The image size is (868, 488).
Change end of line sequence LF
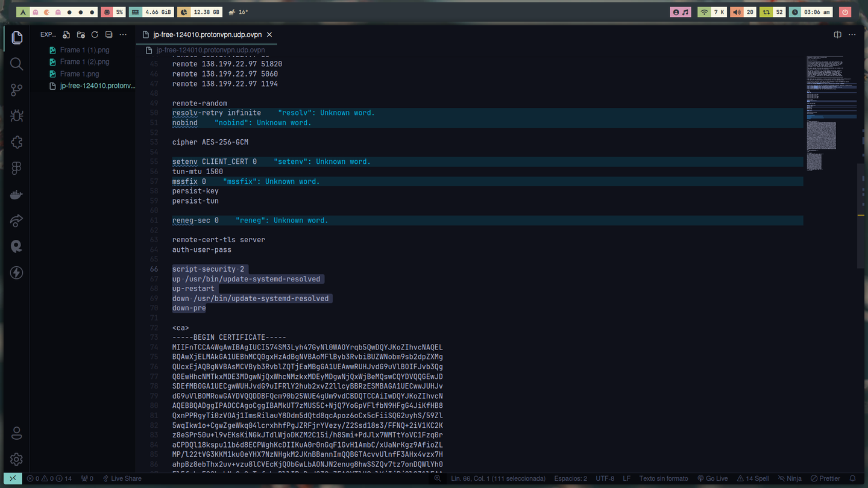point(627,478)
